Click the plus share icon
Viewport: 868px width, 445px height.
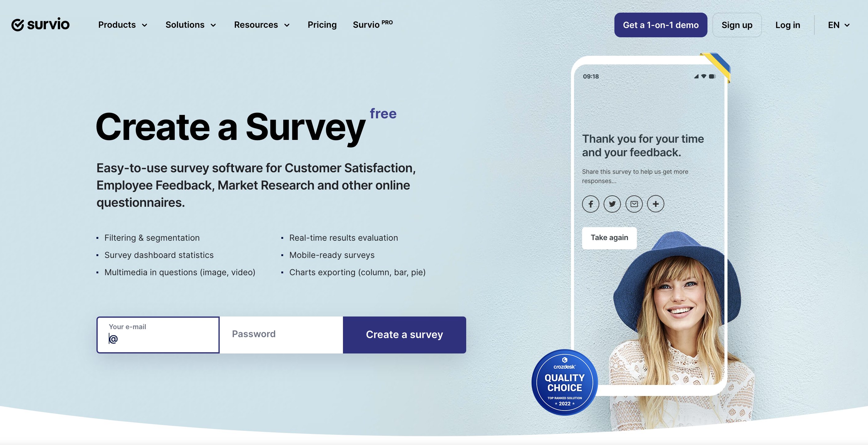click(x=656, y=203)
